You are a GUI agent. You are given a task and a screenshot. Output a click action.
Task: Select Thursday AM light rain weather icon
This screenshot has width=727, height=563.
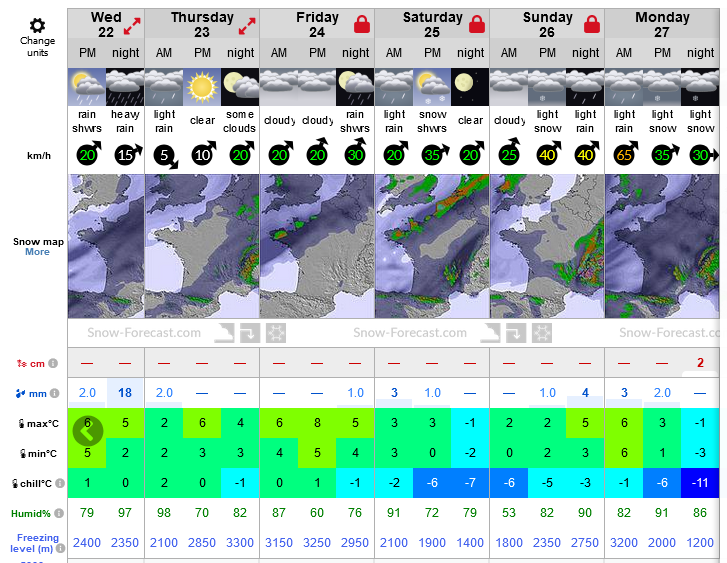[164, 87]
